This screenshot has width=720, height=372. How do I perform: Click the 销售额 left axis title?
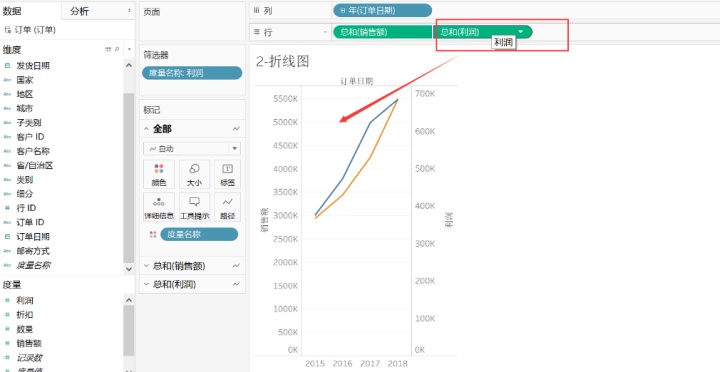coord(264,220)
